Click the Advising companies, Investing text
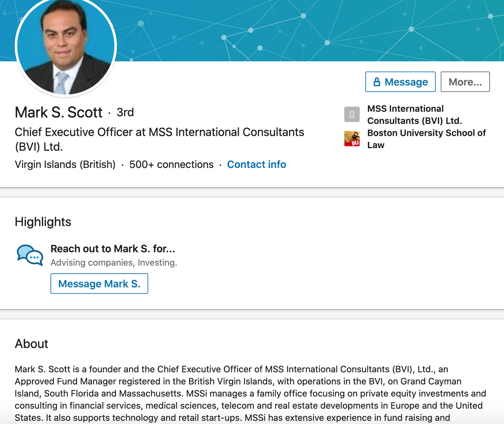Screen dimensions: 504x424 pos(114,262)
